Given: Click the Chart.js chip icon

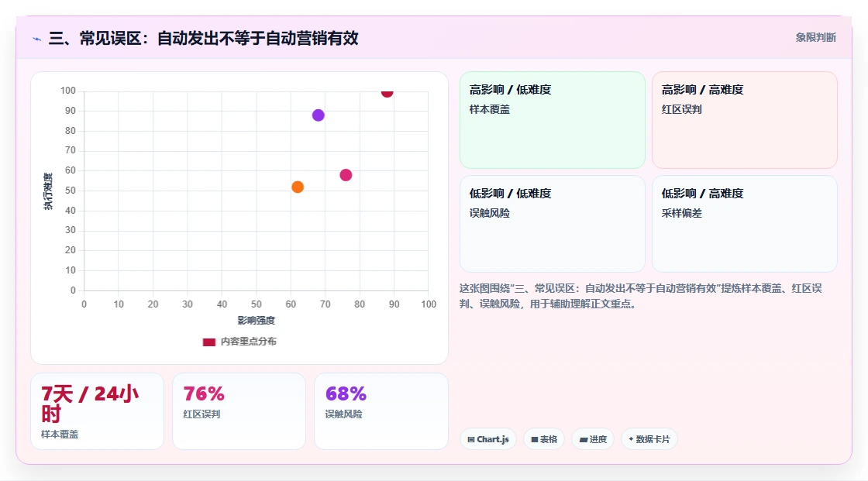Looking at the screenshot, I should pos(471,439).
